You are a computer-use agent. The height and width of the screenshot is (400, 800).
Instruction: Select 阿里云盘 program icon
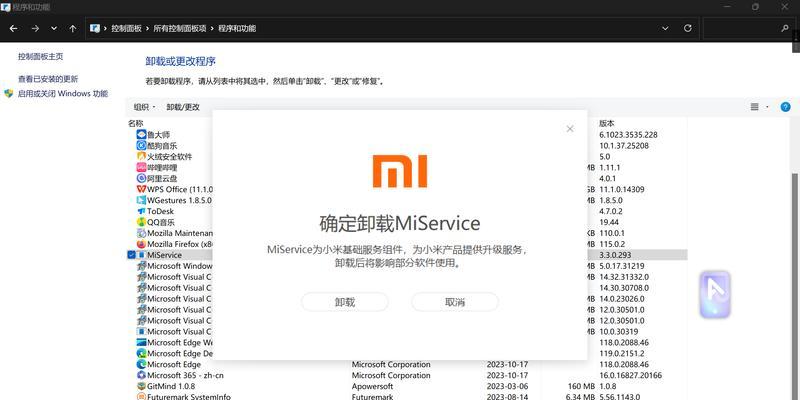pyautogui.click(x=141, y=178)
